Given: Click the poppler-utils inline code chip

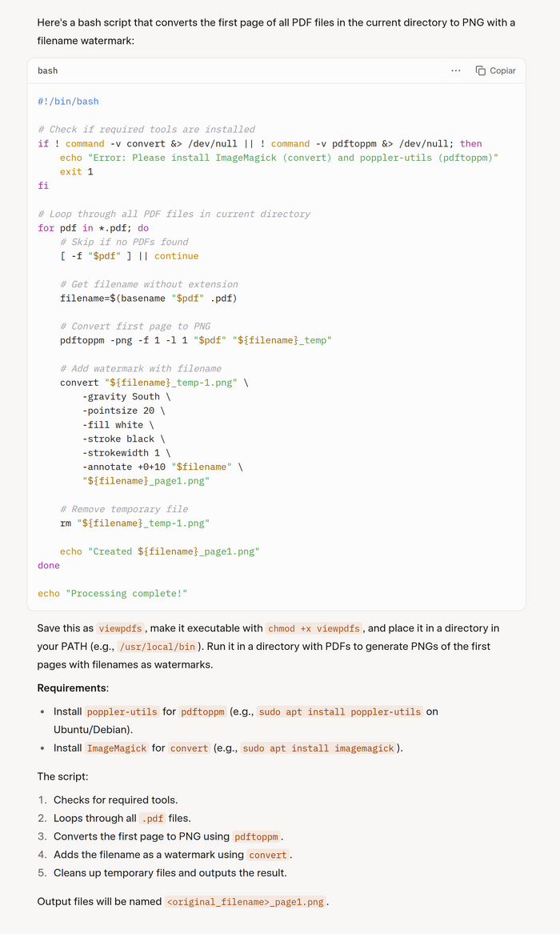Looking at the screenshot, I should click(x=122, y=712).
